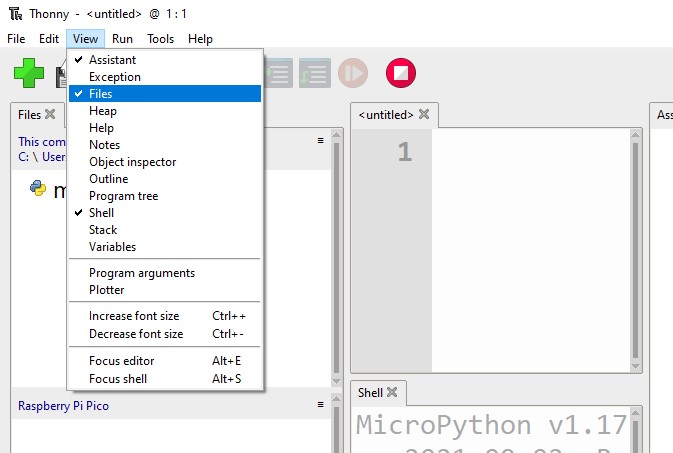
Task: Click editor scrollbar up arrow
Action: pyautogui.click(x=635, y=134)
